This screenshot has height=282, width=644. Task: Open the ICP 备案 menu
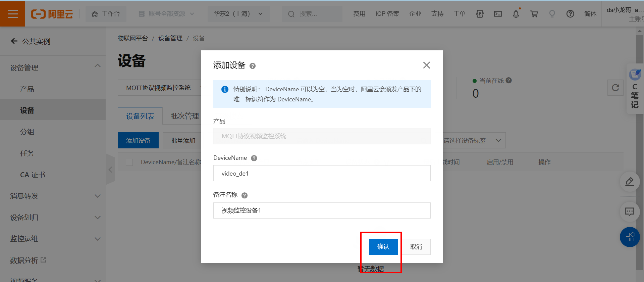[x=387, y=14]
